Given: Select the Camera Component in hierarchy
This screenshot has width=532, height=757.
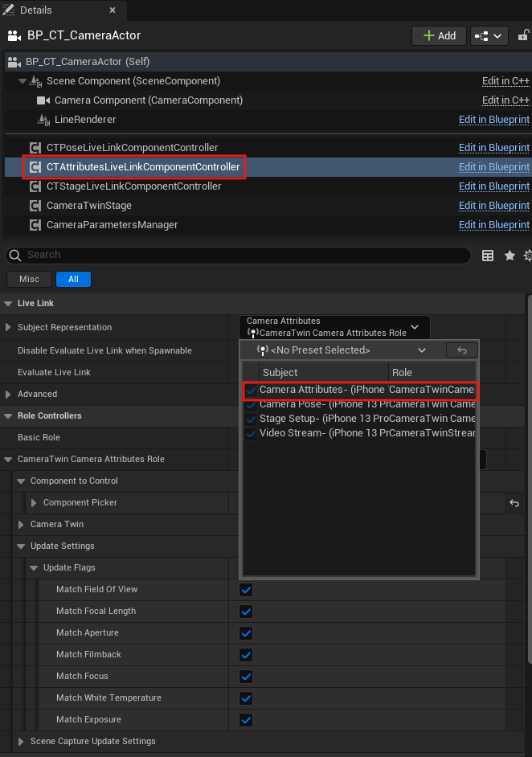Looking at the screenshot, I should 148,100.
